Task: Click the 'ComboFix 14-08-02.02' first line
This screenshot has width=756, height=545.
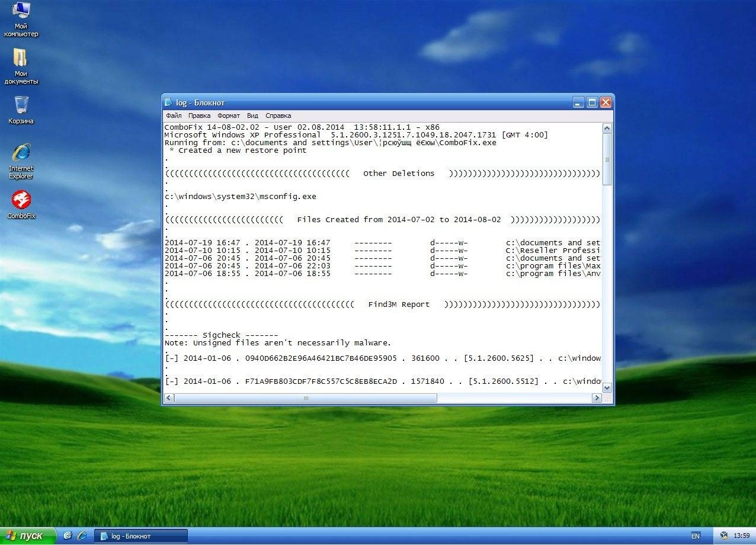Action: 302,127
